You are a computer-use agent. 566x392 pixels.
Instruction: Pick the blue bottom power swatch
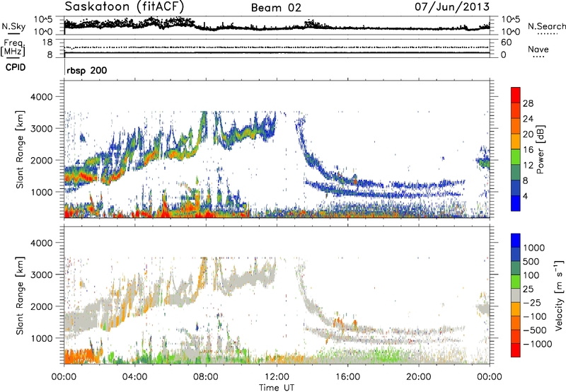pos(516,203)
